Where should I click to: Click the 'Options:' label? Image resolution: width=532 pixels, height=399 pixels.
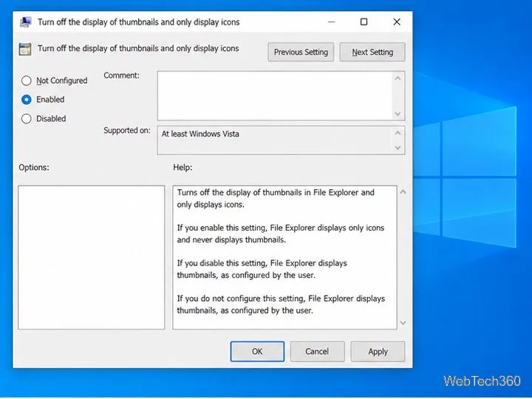tap(34, 167)
